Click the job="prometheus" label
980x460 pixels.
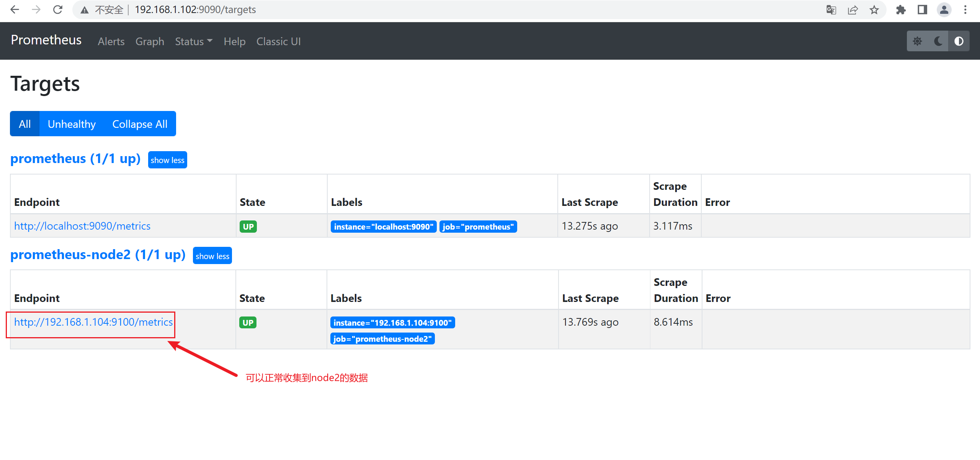point(478,227)
